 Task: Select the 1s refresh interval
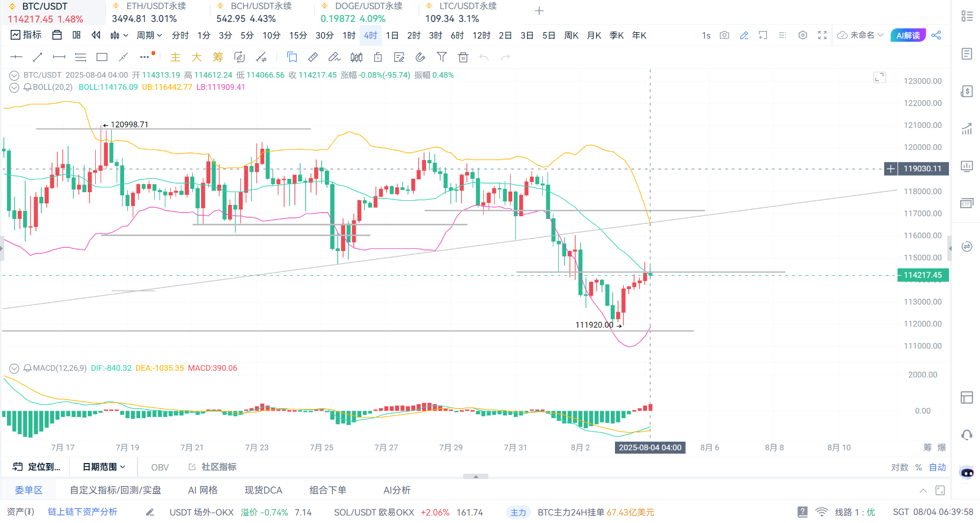coord(706,35)
